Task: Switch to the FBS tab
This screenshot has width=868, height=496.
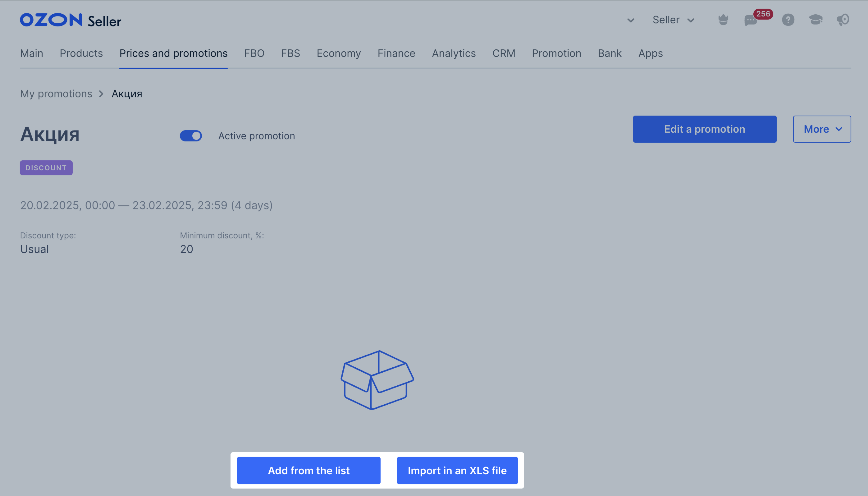Action: pos(290,53)
